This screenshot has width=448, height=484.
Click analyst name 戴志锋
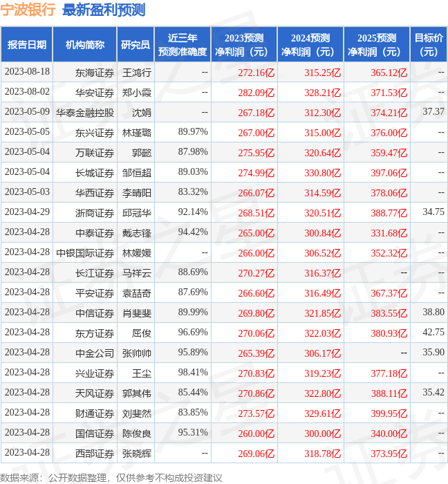(x=137, y=234)
